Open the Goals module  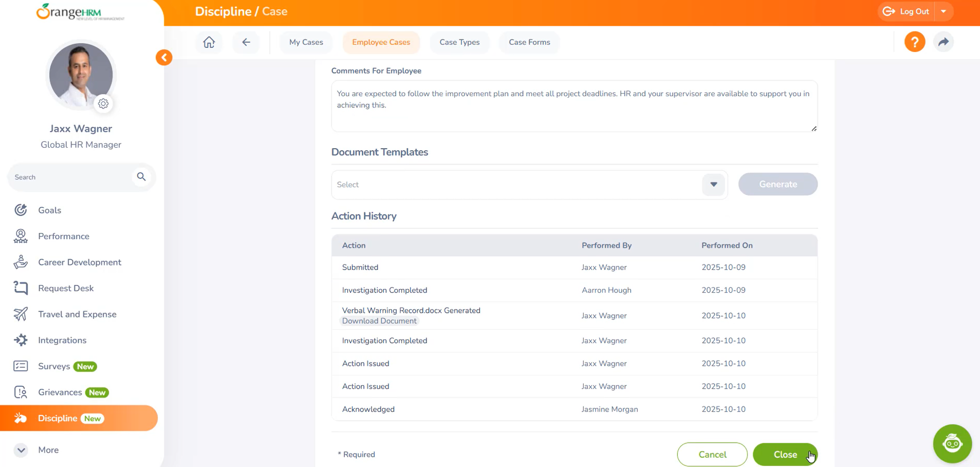coord(49,210)
